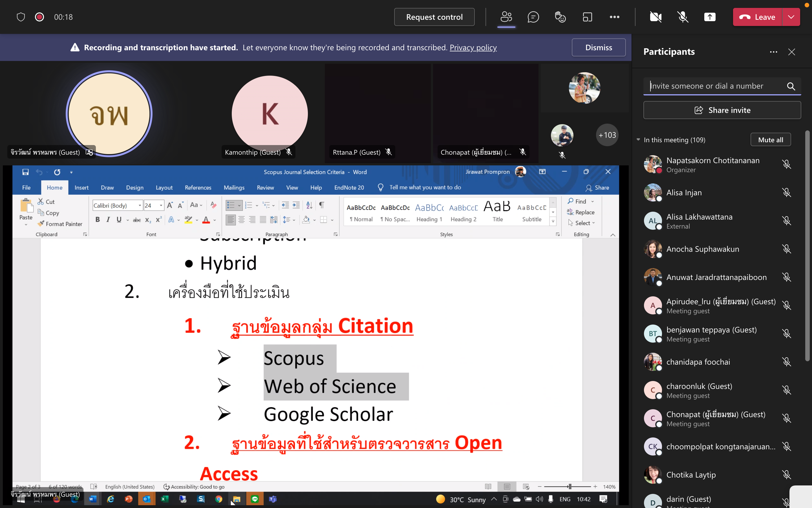Viewport: 812px width, 508px height.
Task: Collapse the In this meeting section
Action: pyautogui.click(x=638, y=140)
